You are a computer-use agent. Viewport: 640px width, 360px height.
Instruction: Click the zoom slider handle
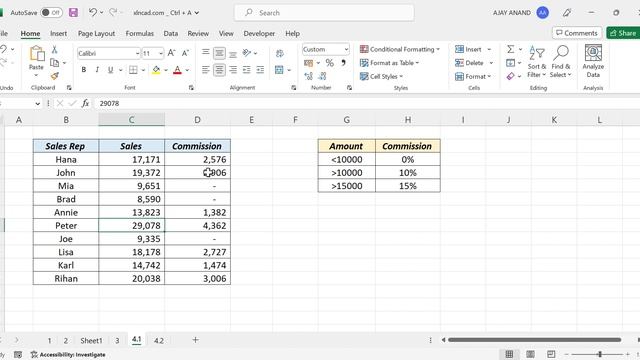600,354
